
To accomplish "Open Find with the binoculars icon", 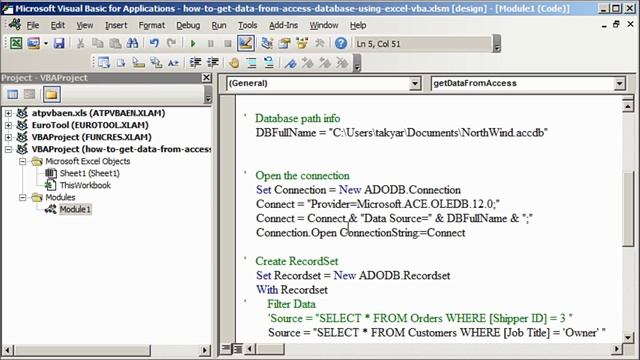I will coord(132,43).
